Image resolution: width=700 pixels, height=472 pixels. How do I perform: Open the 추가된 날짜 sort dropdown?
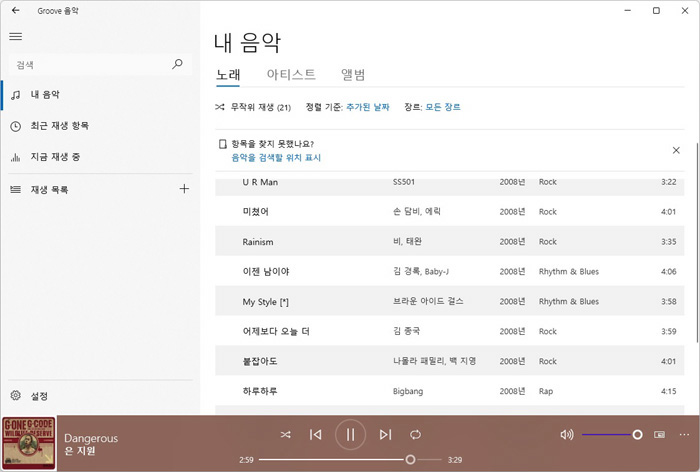369,107
